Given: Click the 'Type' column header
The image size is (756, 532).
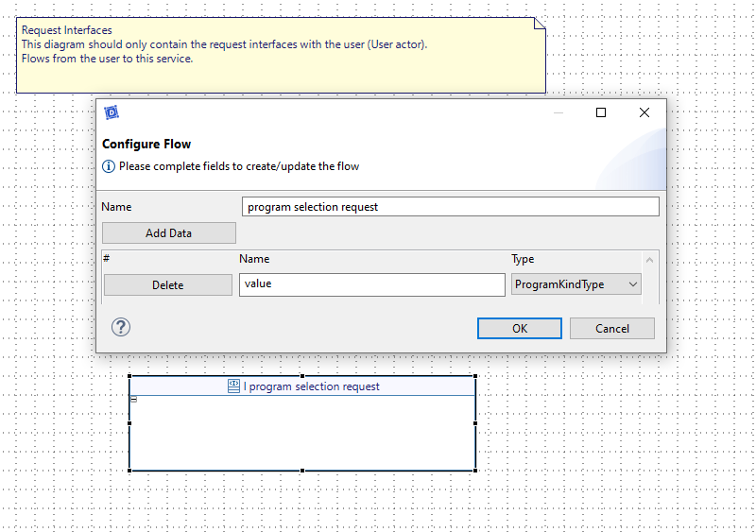Looking at the screenshot, I should [523, 259].
